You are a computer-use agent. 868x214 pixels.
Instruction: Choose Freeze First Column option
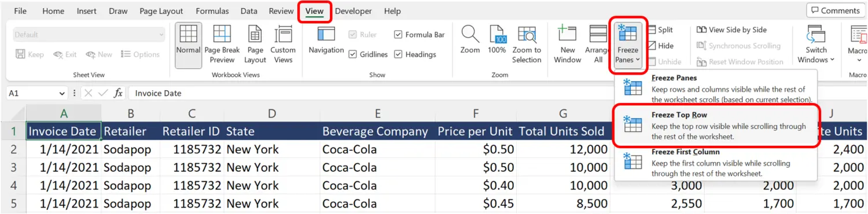tap(716, 163)
